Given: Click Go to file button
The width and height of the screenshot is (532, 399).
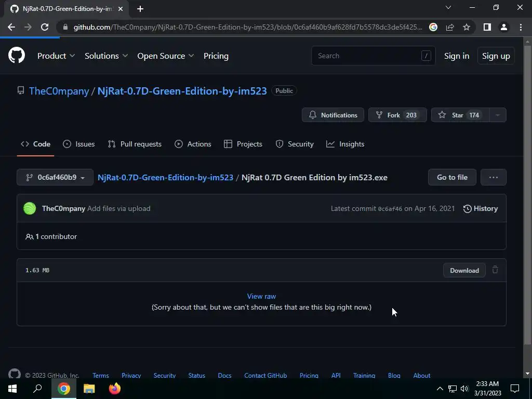Looking at the screenshot, I should 453,177.
